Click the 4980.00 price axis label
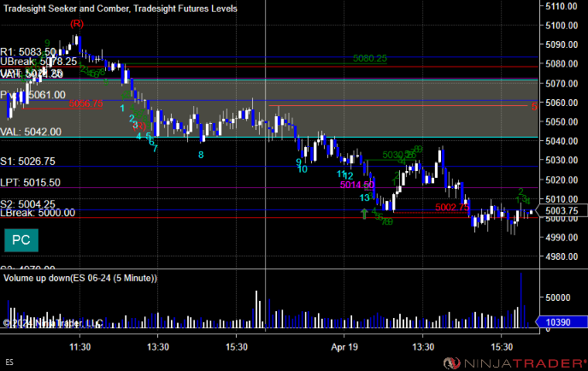The width and height of the screenshot is (588, 371). [562, 256]
